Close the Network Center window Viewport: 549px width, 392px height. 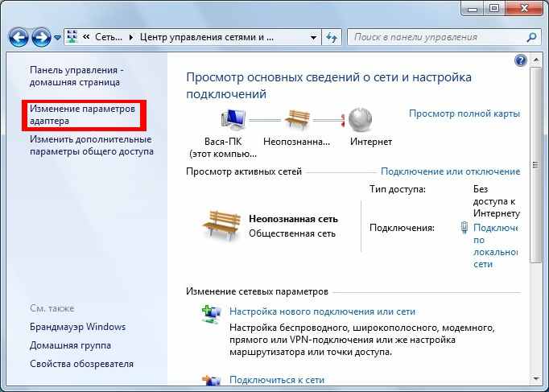coord(524,8)
